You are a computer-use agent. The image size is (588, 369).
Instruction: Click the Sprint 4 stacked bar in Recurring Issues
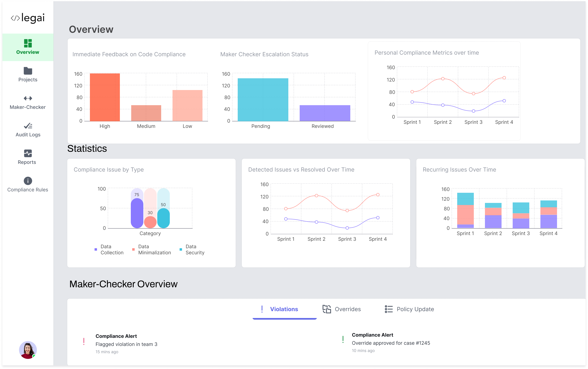pyautogui.click(x=549, y=214)
